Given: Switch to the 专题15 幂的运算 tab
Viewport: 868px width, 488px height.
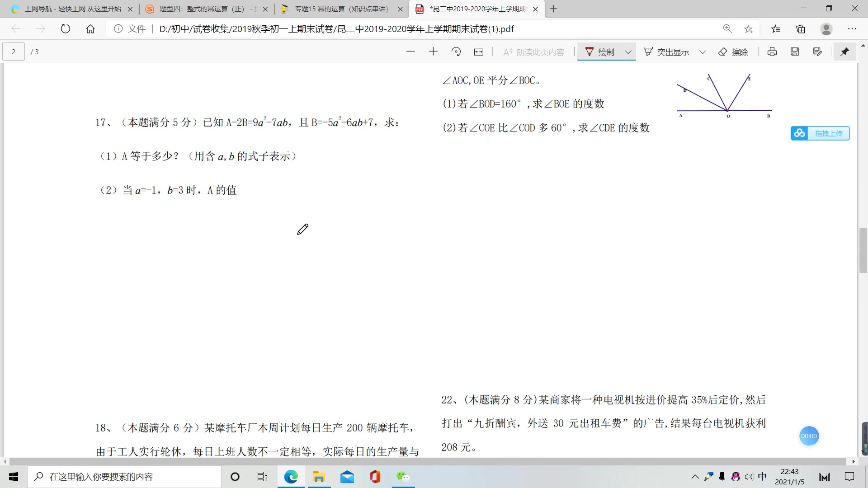Looking at the screenshot, I should [341, 9].
